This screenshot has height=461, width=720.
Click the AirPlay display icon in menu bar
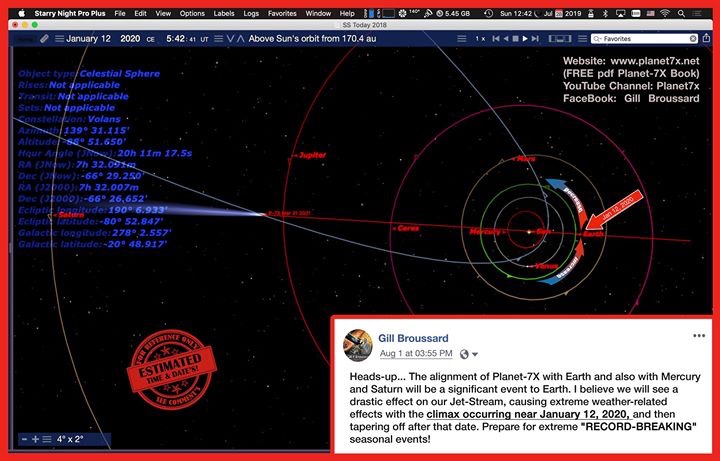coord(620,13)
